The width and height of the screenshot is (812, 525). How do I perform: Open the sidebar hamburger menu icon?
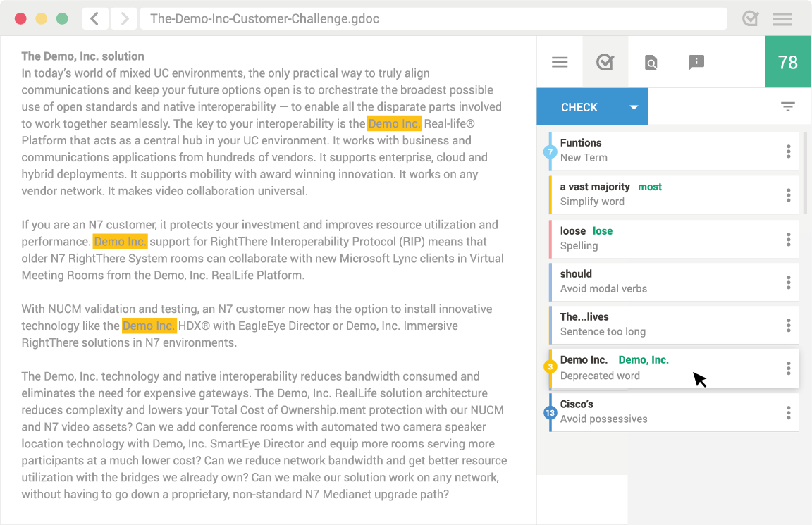[560, 63]
